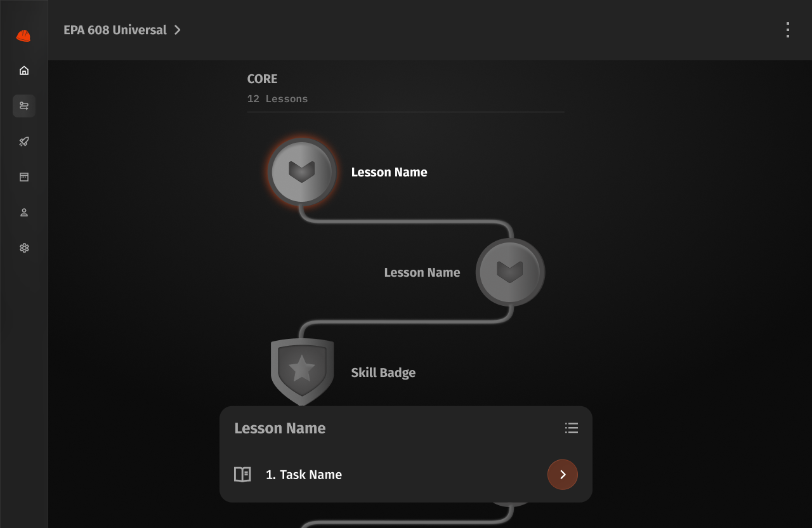Viewport: 812px width, 528px height.
Task: Select the first glowing lesson node
Action: click(302, 172)
